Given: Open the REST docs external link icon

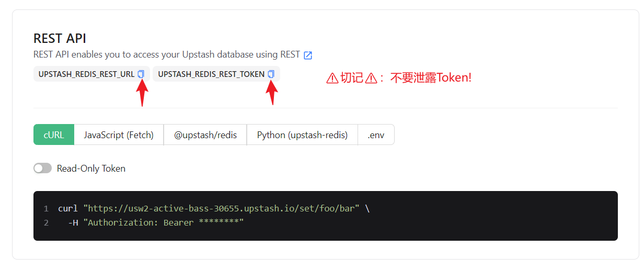Looking at the screenshot, I should (308, 55).
